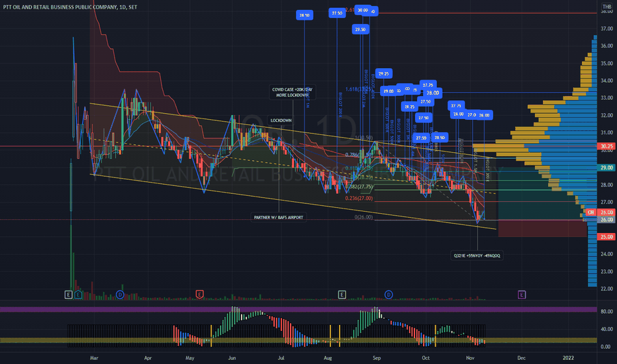Click the 40.00 indicator scale value
617x364 pixels.
pyautogui.click(x=606, y=329)
